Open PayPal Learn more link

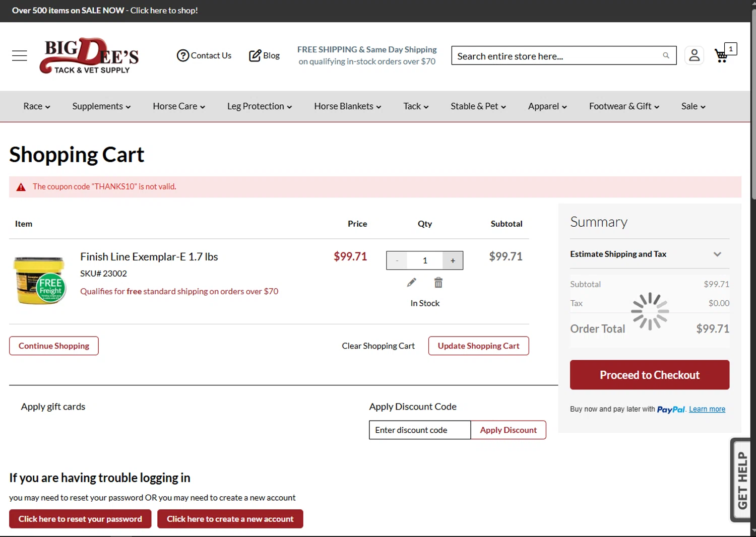(707, 409)
